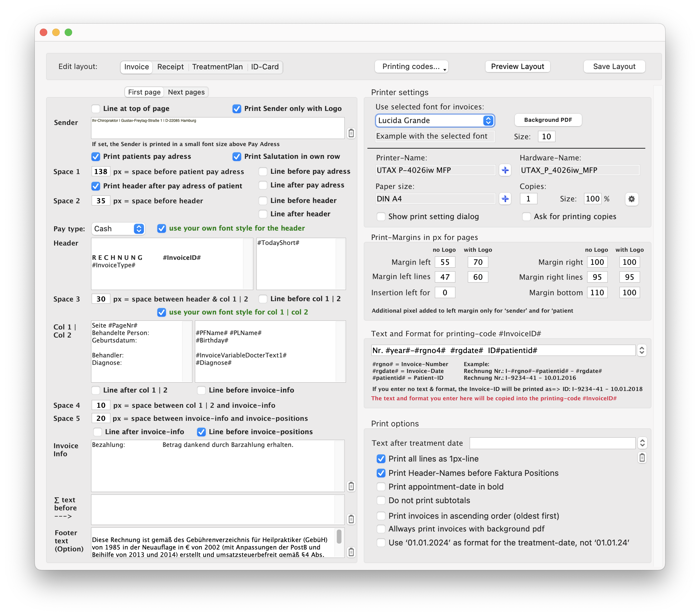Click the Footer text scrollbar thumb

pos(339,536)
